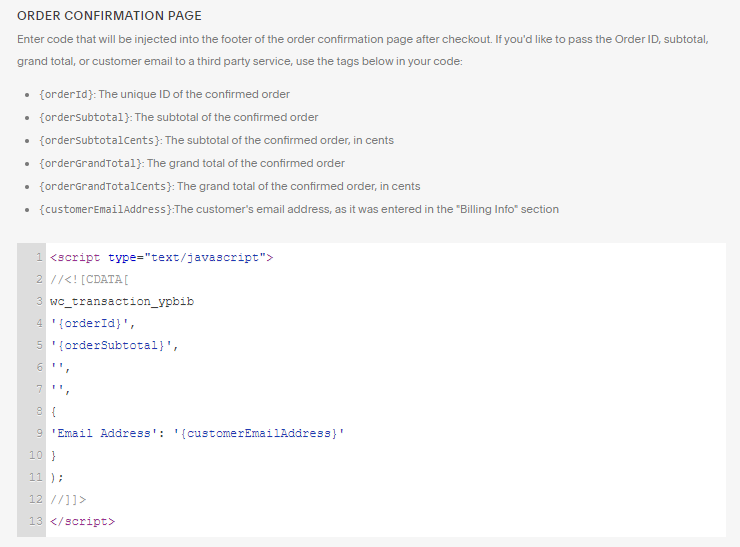The height and width of the screenshot is (547, 740).
Task: Click the closing parenthesis line 11
Action: point(57,477)
